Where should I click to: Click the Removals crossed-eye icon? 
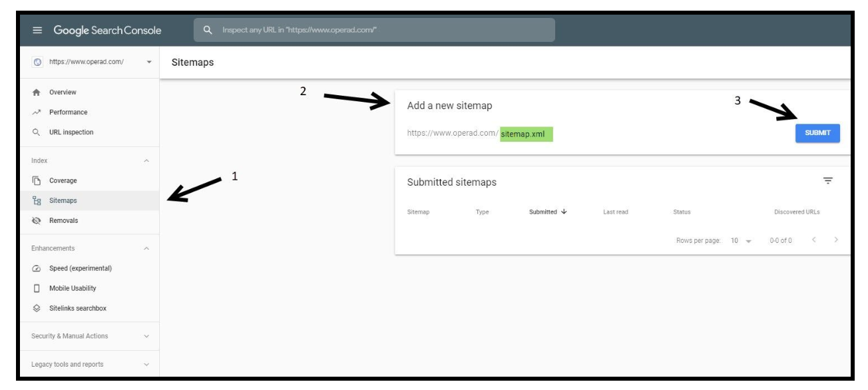tap(37, 221)
